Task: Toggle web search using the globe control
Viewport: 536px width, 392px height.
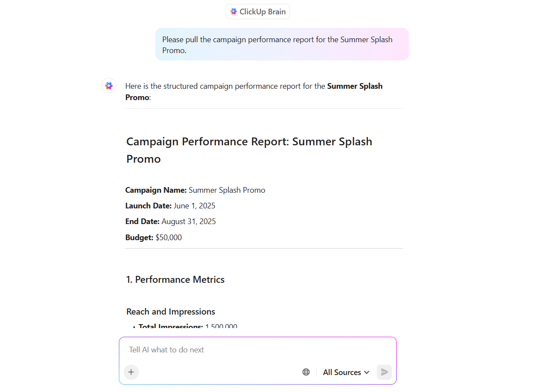Action: click(x=306, y=372)
